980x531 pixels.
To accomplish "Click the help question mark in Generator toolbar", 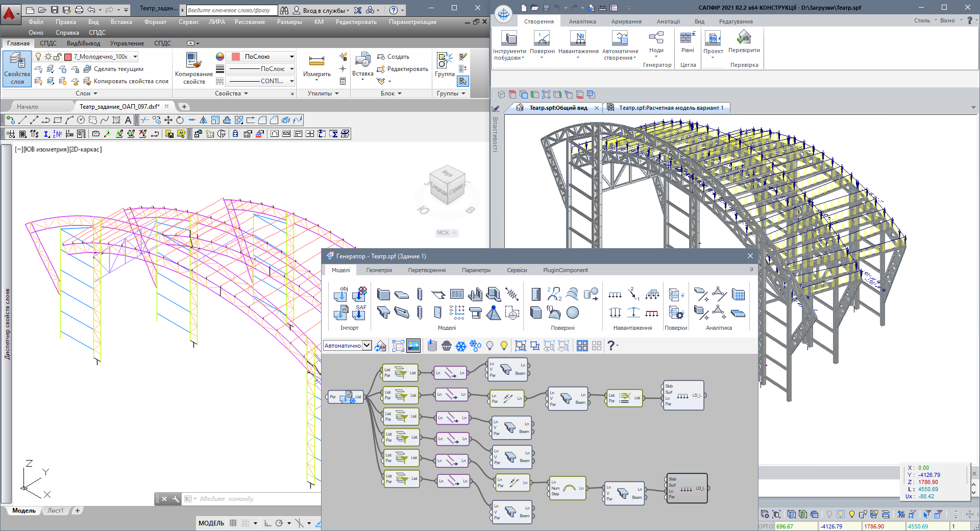I will coord(611,346).
